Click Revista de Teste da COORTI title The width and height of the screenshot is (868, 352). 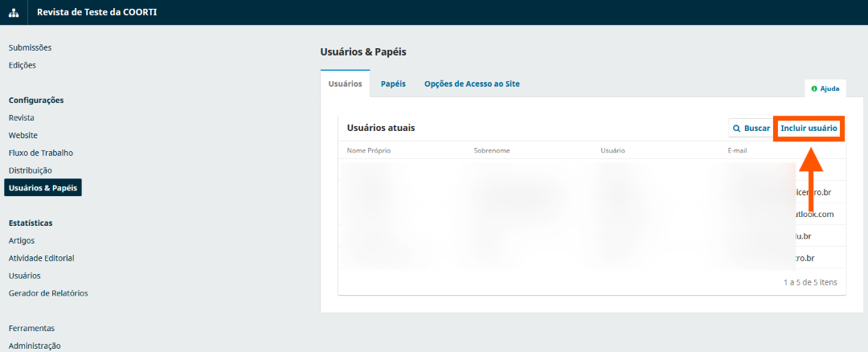(x=97, y=12)
